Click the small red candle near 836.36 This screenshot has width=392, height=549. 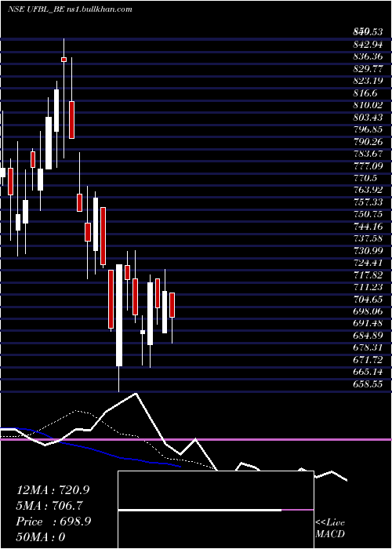click(64, 60)
